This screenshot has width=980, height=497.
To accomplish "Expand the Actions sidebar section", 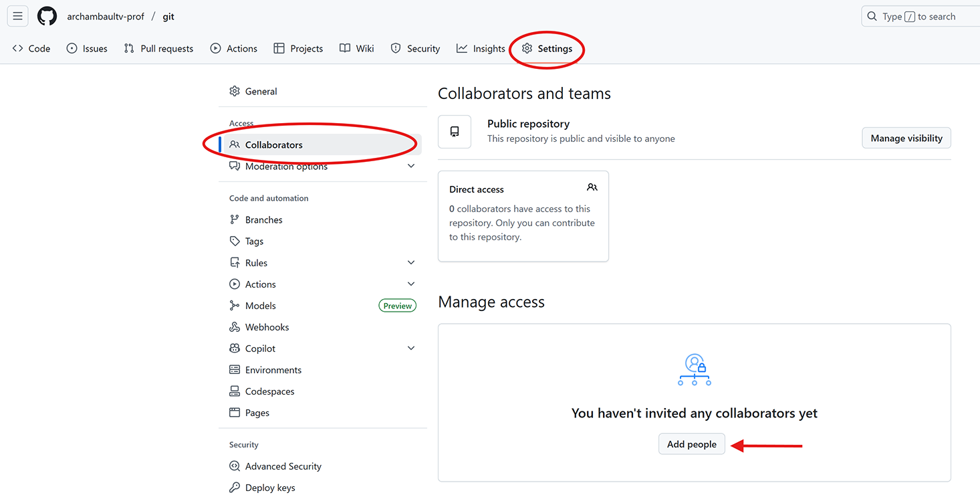I will point(411,284).
